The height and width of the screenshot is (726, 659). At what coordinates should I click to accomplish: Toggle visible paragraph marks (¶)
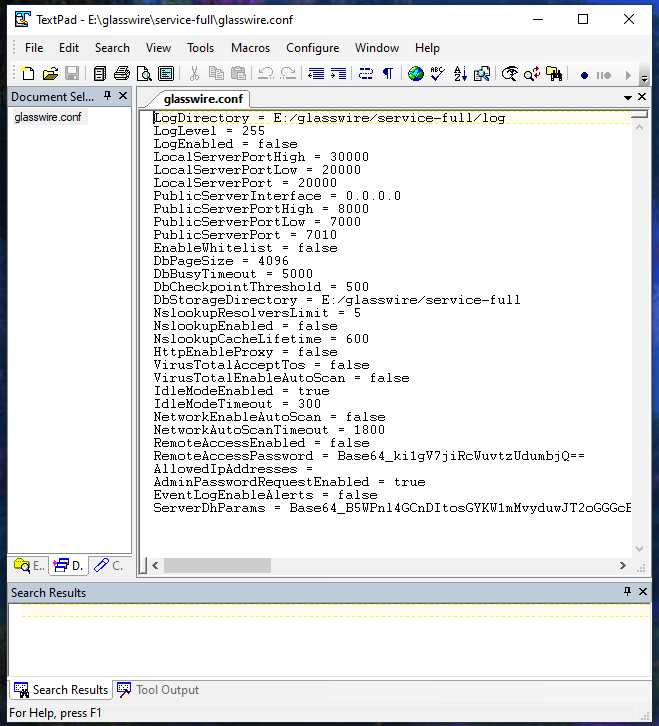tap(387, 74)
